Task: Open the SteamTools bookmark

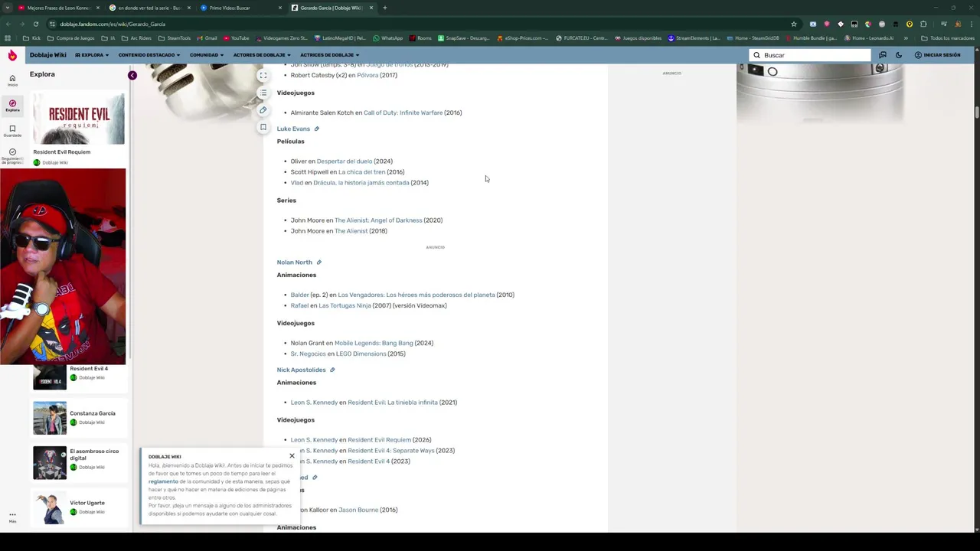Action: [x=175, y=38]
